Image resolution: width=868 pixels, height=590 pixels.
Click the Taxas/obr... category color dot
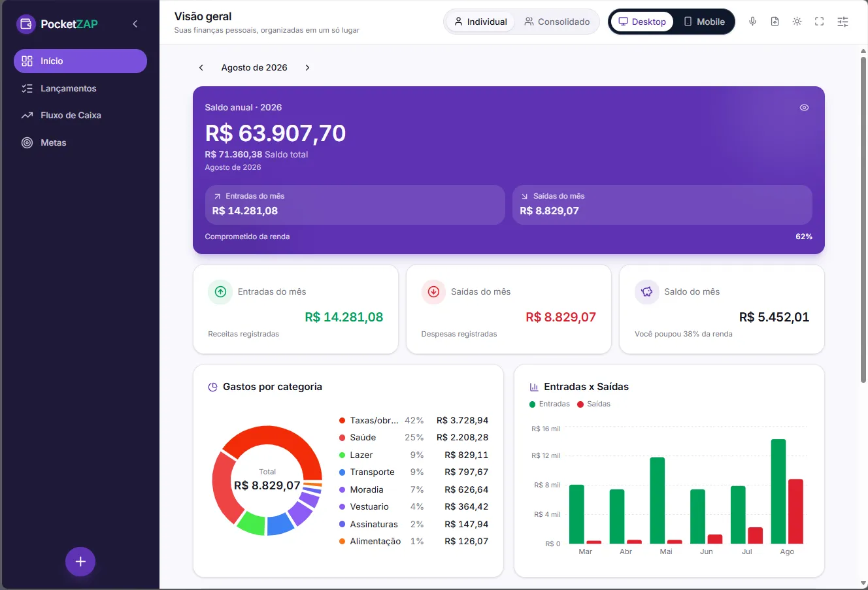point(342,420)
